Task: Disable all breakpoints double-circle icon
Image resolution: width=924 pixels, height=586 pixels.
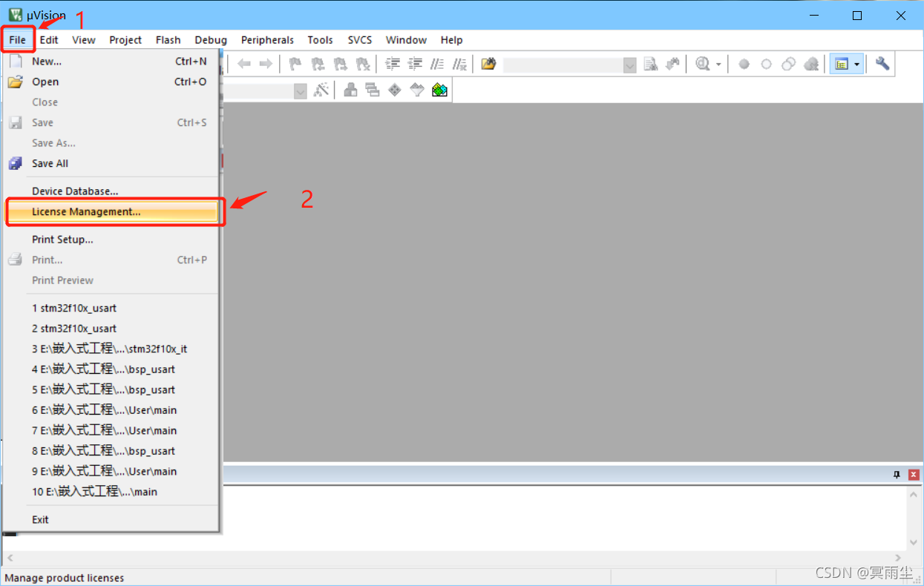Action: click(x=788, y=65)
